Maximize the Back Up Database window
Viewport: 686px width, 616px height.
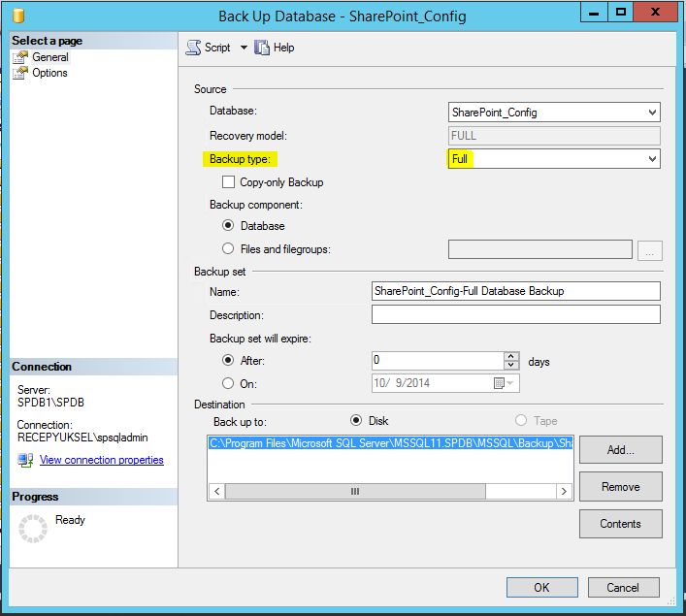pyautogui.click(x=620, y=13)
